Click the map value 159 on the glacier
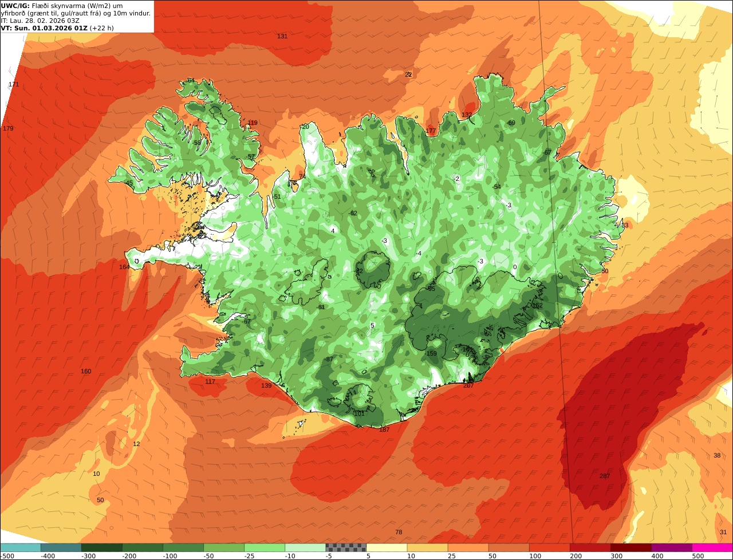733x560 pixels. point(432,353)
